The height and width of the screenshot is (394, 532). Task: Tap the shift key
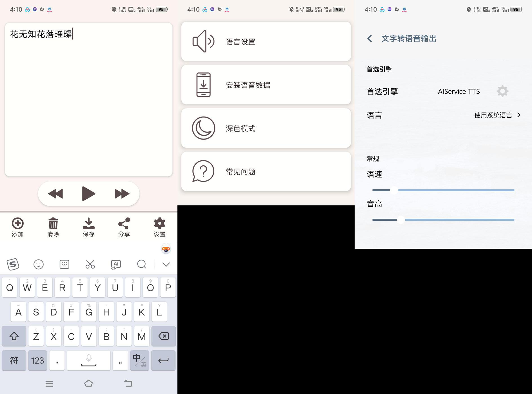pos(14,336)
